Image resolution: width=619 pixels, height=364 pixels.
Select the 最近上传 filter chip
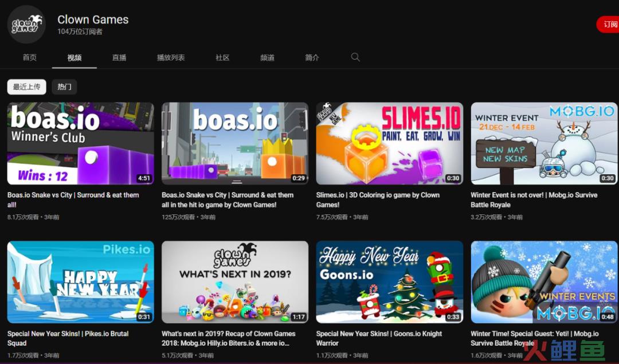[26, 87]
